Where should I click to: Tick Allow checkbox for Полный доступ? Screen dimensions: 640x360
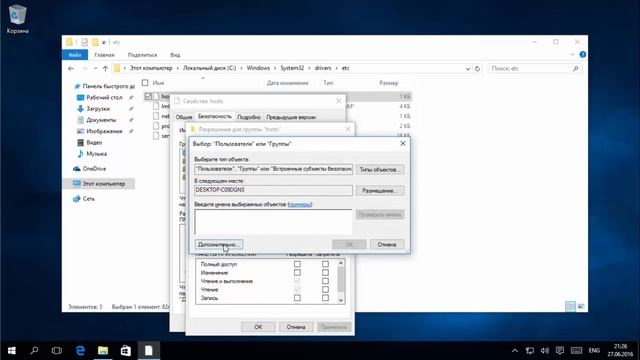click(x=297, y=264)
